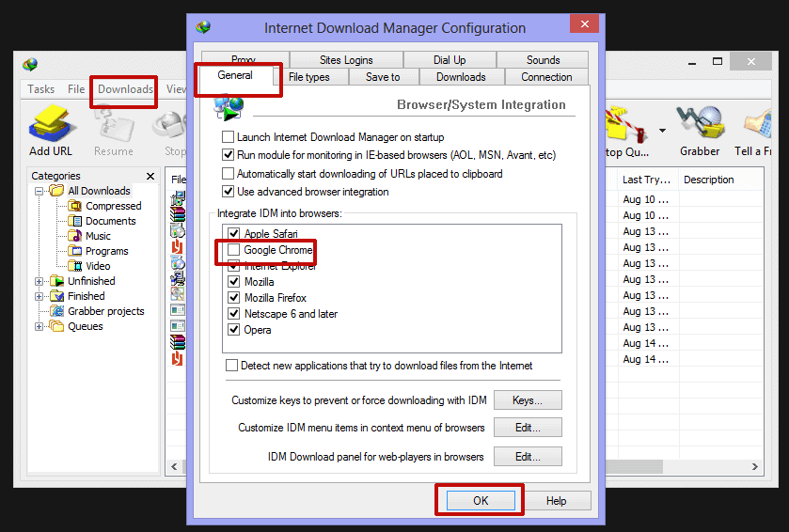Screen dimensions: 789x532
Task: Uncheck Apple Safari browser integration
Action: pos(233,233)
